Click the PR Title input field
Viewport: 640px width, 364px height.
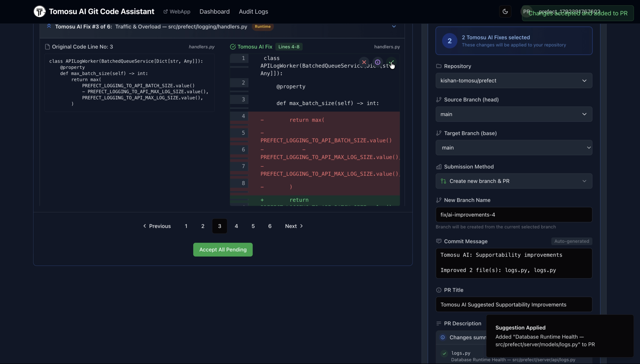tap(514, 305)
